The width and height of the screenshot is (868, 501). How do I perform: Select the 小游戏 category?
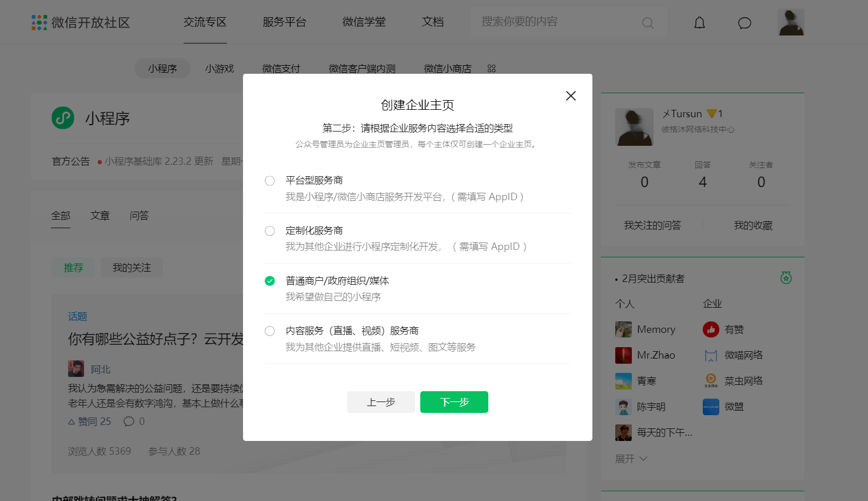coord(220,69)
